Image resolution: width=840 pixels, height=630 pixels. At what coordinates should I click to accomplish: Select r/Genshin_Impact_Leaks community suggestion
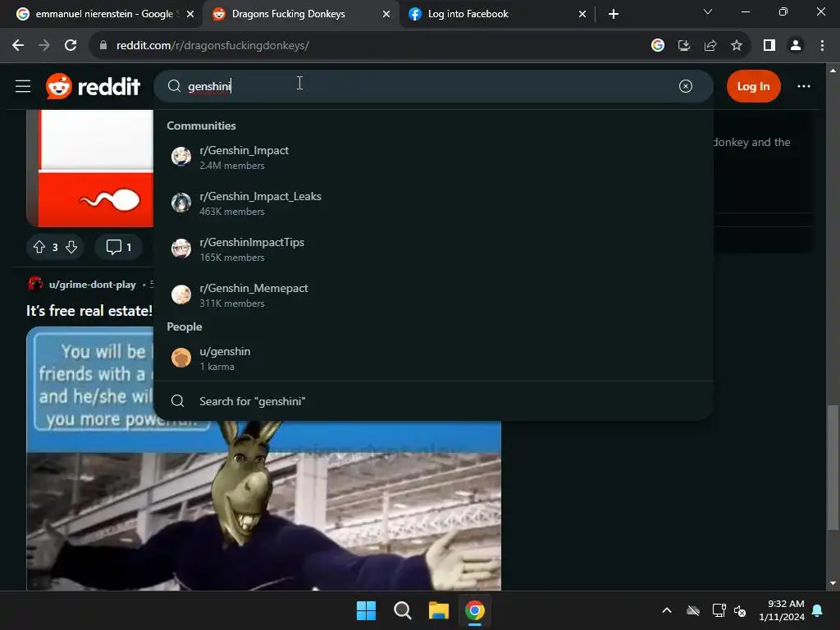pyautogui.click(x=433, y=203)
